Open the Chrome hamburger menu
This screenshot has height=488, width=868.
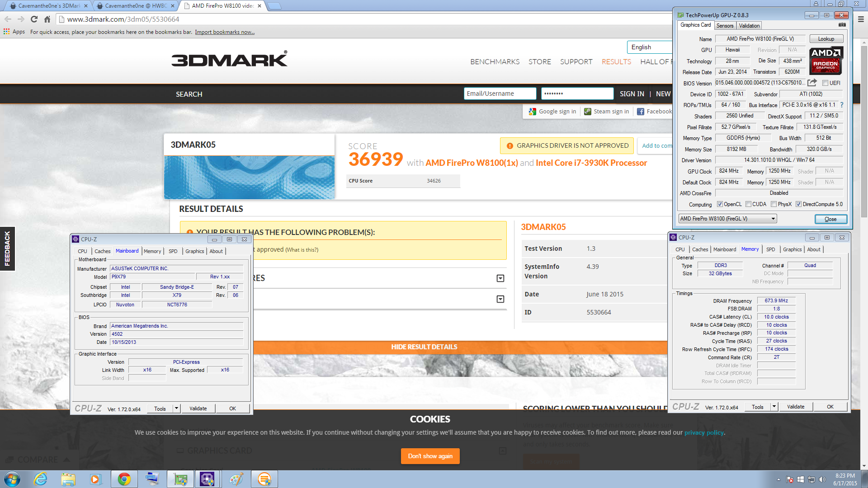point(861,19)
